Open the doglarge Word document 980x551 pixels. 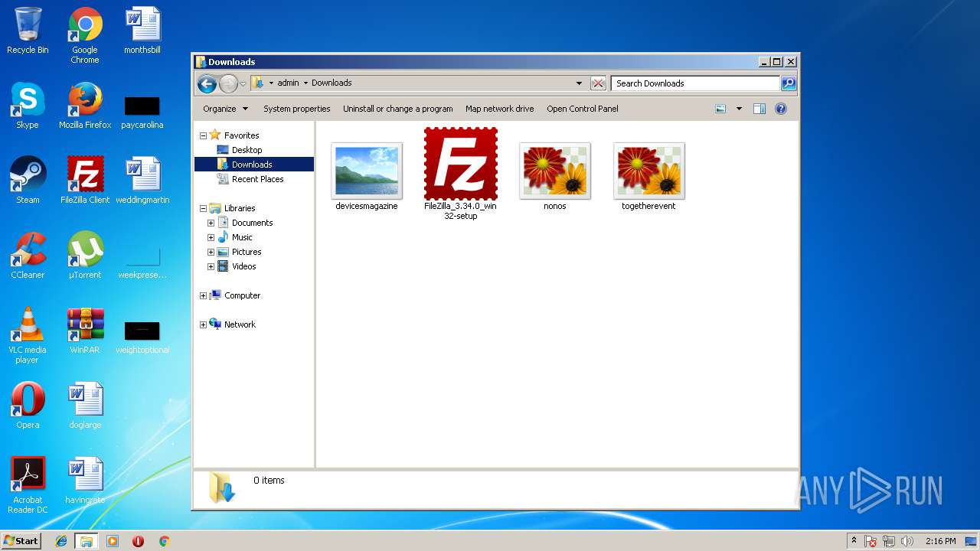point(85,406)
